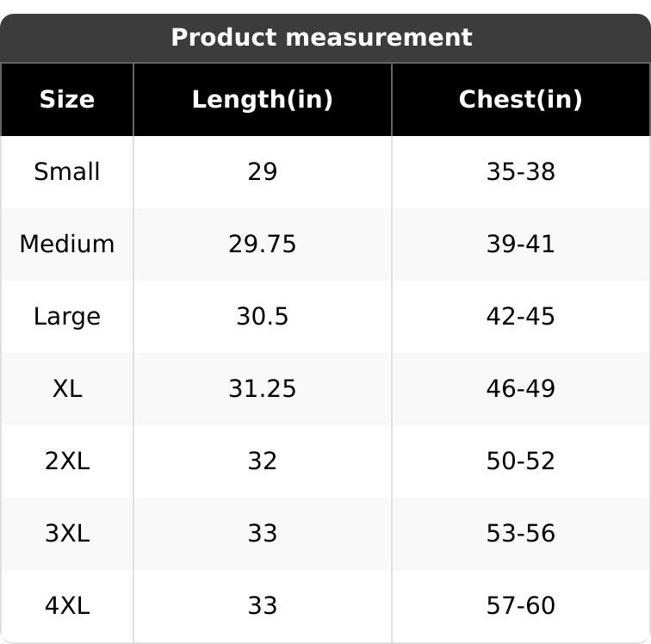Select the 30.5 length value
Image resolution: width=651 pixels, height=644 pixels.
(x=262, y=317)
